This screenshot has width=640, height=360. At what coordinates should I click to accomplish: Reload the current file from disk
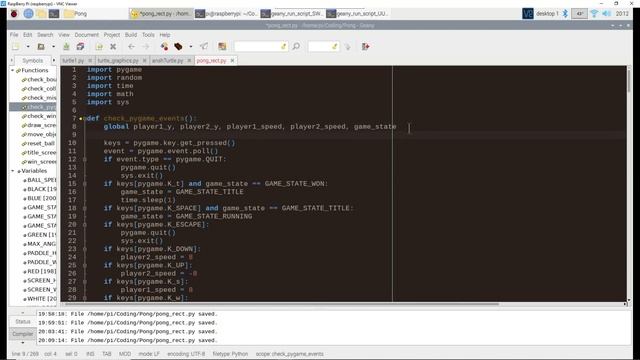tap(99, 47)
